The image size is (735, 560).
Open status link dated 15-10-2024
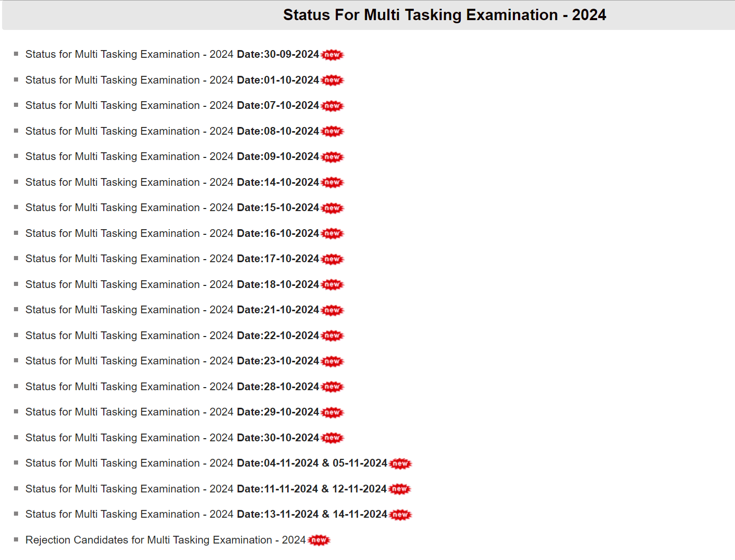(x=172, y=207)
